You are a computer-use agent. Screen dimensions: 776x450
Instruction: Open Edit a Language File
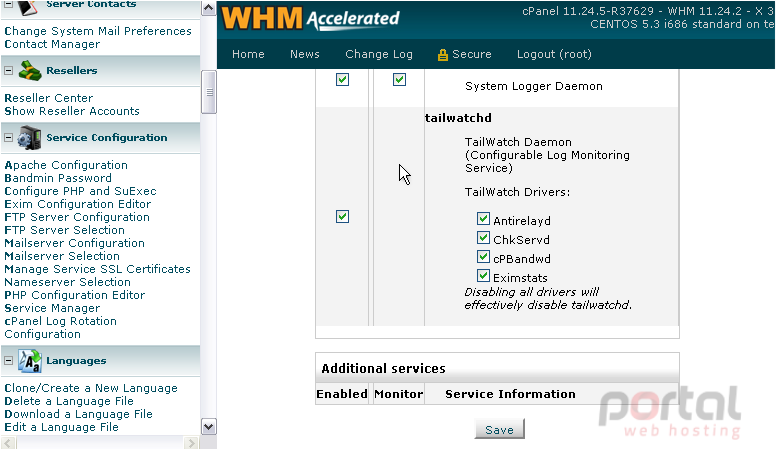[x=61, y=427]
